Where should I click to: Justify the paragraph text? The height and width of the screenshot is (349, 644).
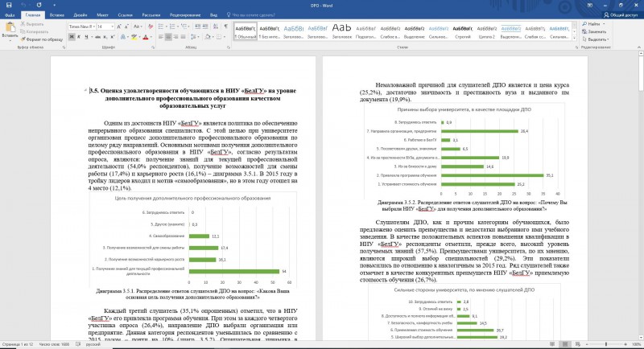[184, 37]
